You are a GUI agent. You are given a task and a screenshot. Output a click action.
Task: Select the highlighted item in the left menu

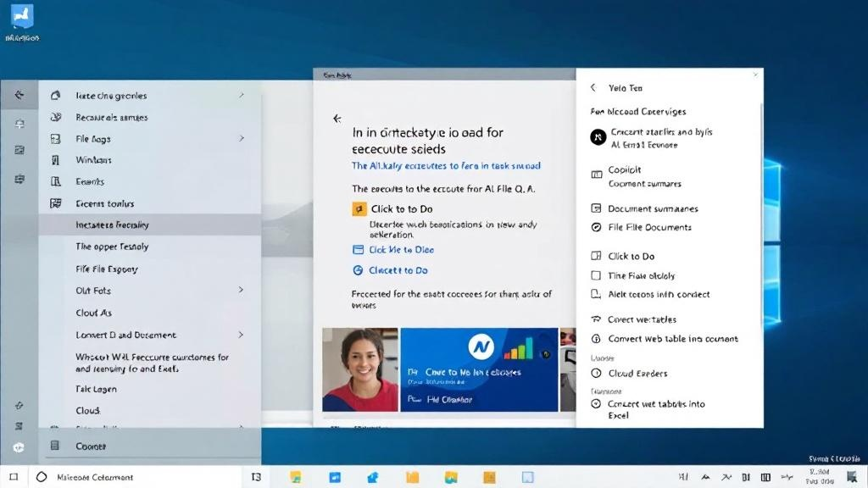pos(112,225)
